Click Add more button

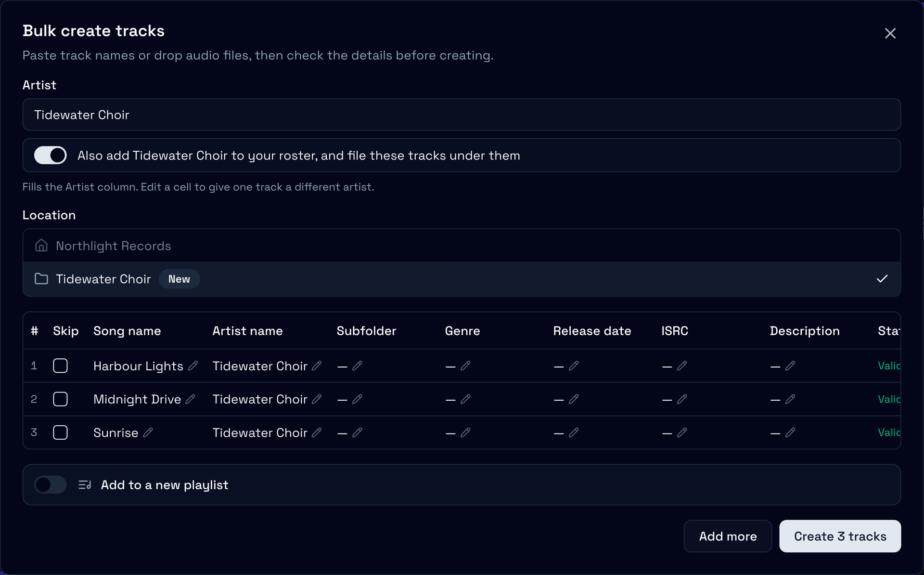[728, 536]
